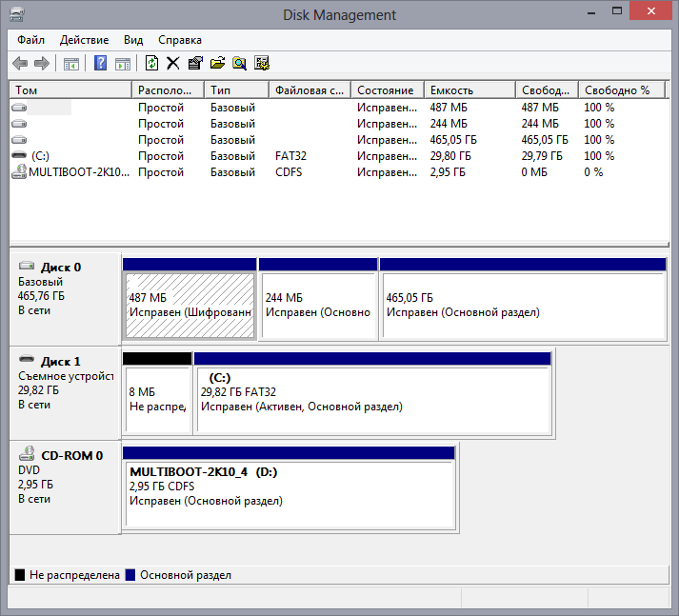679x616 pixels.
Task: Click the black Не распределена legend swatch
Action: click(x=20, y=575)
